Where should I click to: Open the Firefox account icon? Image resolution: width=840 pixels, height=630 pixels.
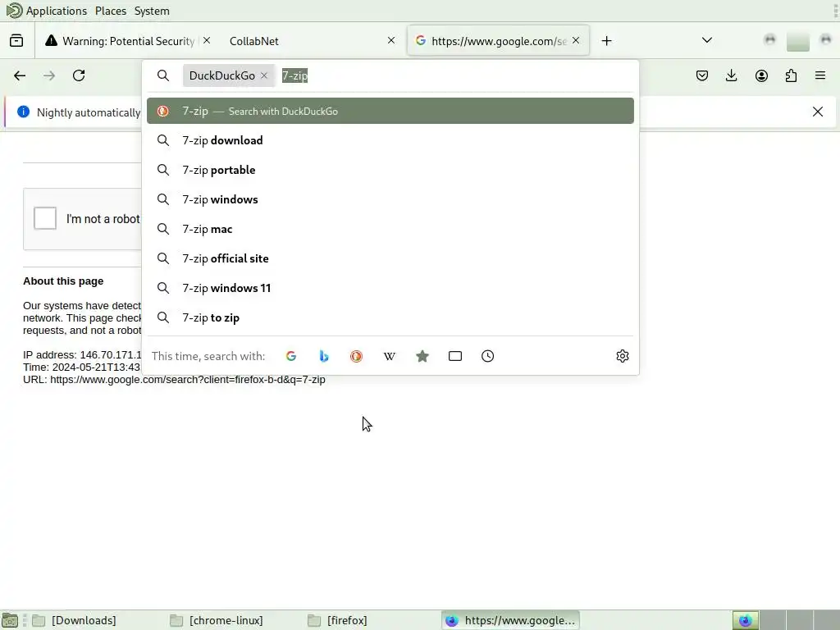(761, 75)
